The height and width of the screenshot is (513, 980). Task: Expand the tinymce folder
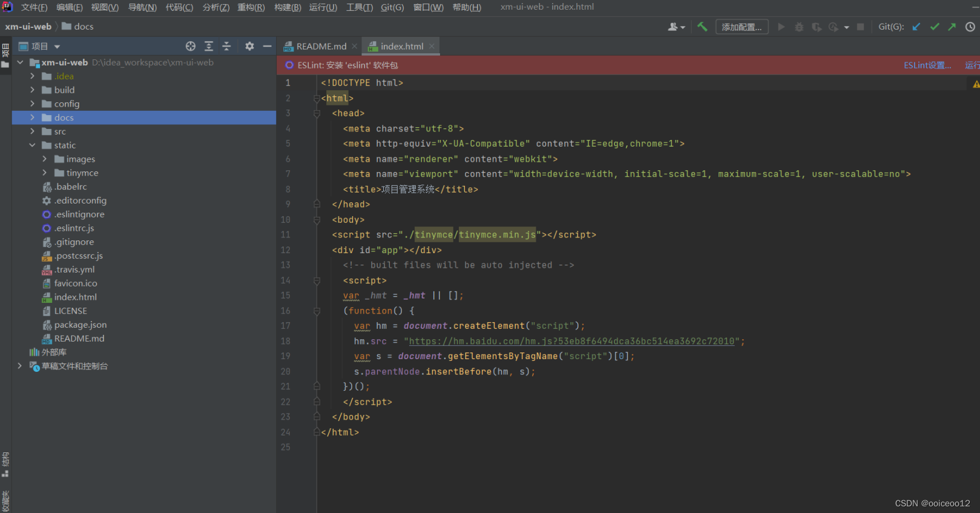click(45, 173)
